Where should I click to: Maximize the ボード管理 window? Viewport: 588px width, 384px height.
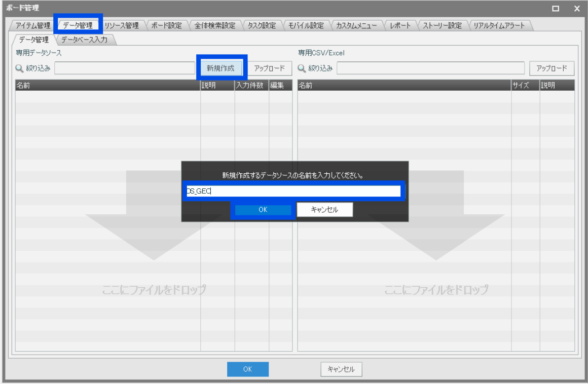click(x=556, y=8)
